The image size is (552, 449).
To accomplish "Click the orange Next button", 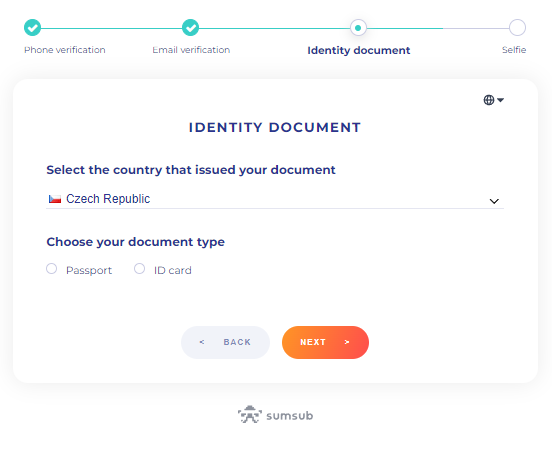I will coord(325,342).
